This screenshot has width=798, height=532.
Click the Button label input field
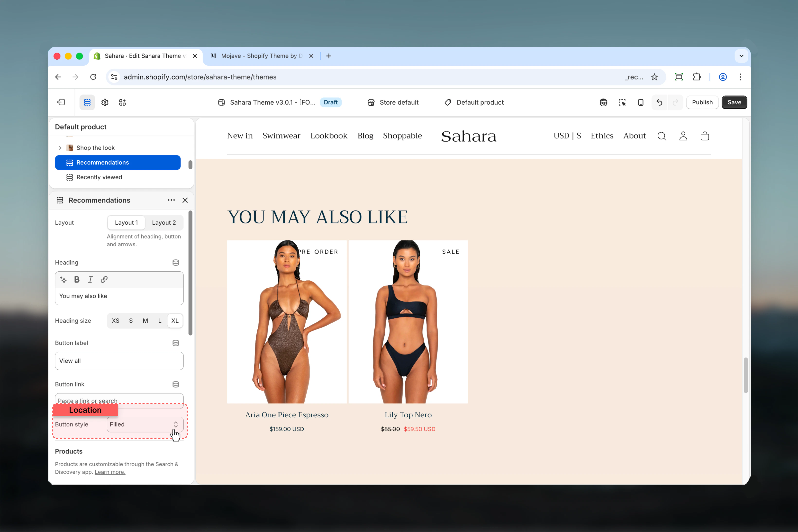click(x=119, y=361)
